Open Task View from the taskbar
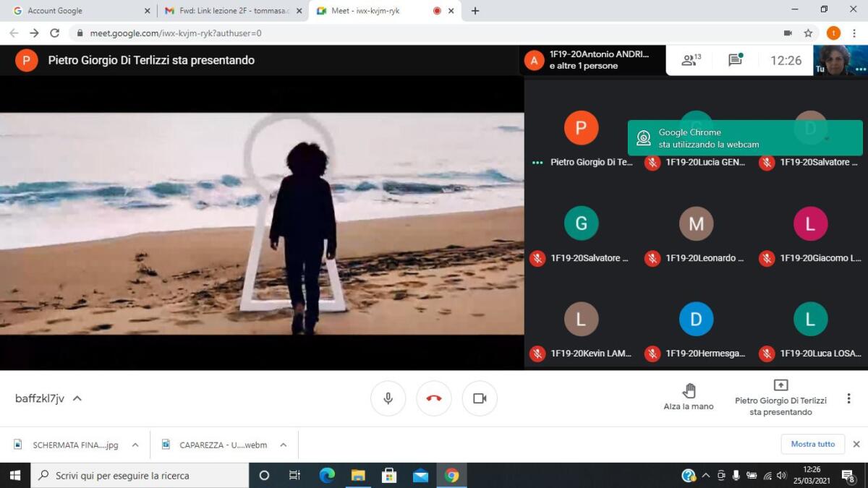Image resolution: width=868 pixels, height=488 pixels. 294,475
